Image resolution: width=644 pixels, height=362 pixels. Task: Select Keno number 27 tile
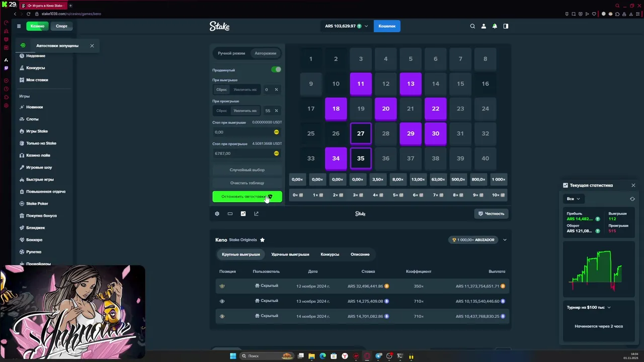tap(361, 133)
